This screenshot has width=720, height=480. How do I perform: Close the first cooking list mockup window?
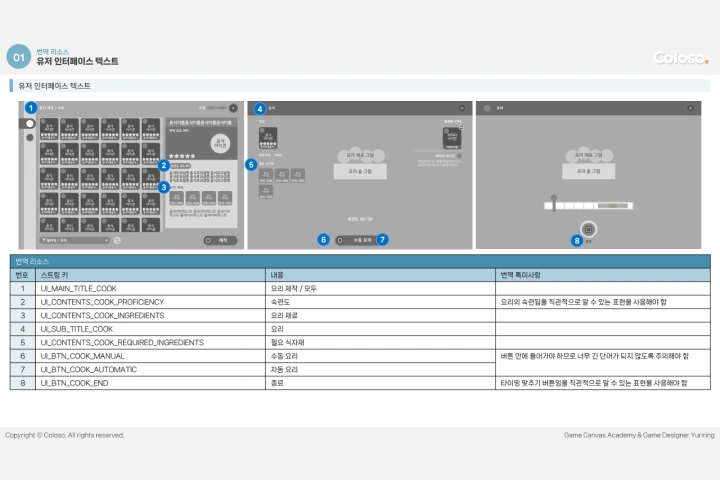coord(233,108)
